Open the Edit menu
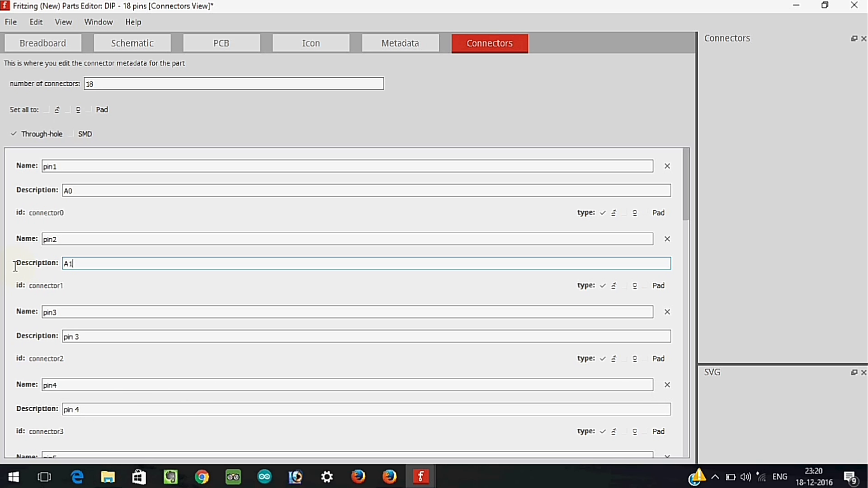The width and height of the screenshot is (868, 488). (x=36, y=22)
